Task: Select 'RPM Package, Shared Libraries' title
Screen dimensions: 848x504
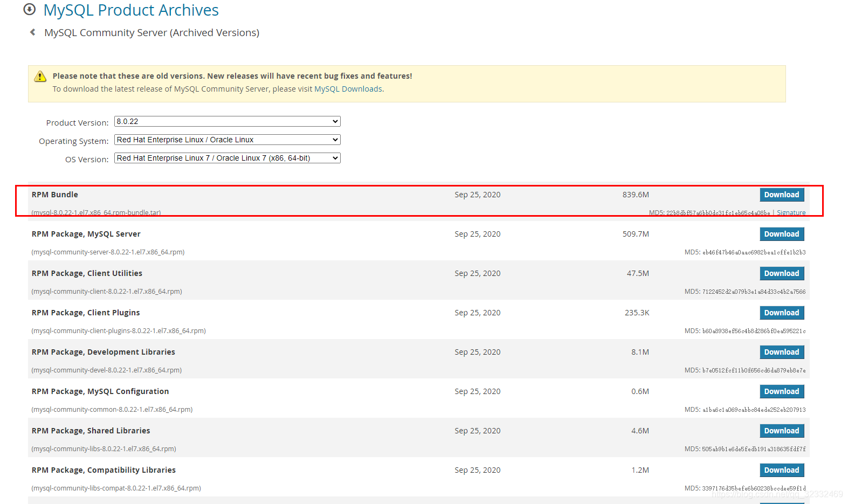Action: pyautogui.click(x=91, y=431)
